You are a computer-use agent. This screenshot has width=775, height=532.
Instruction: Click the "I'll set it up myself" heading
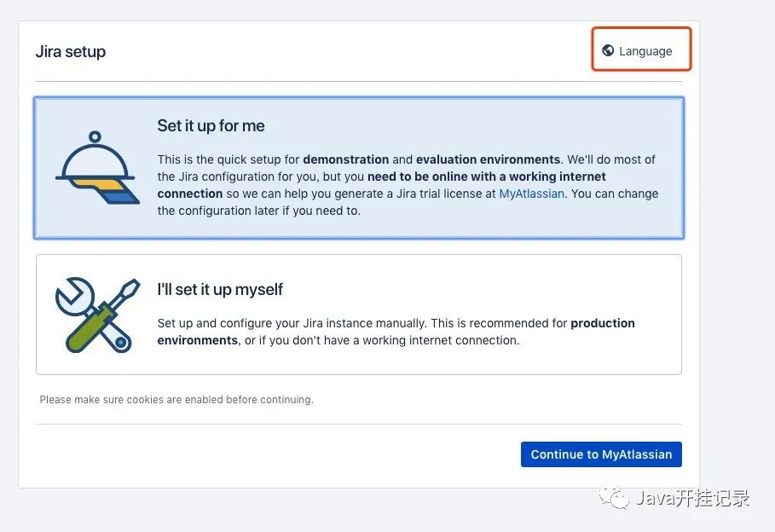pos(220,289)
